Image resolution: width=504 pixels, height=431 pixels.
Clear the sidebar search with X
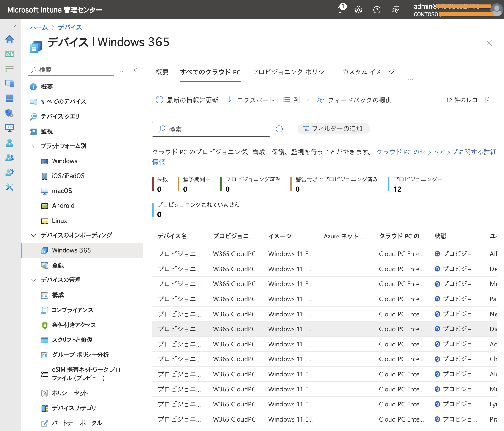pyautogui.click(x=122, y=70)
